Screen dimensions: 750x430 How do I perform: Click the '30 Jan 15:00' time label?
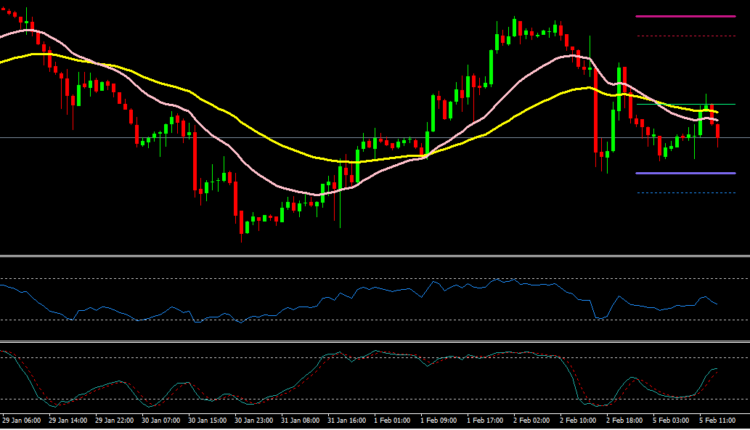tap(207, 422)
